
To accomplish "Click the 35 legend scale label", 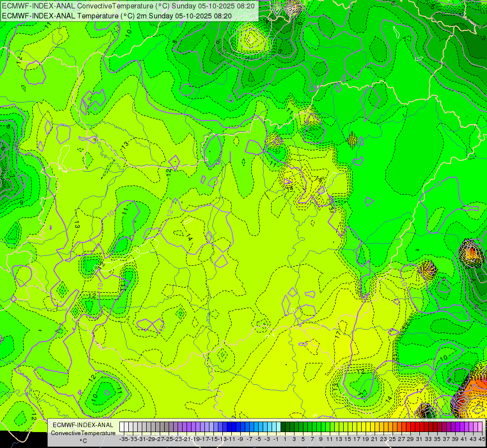I will tap(437, 439).
